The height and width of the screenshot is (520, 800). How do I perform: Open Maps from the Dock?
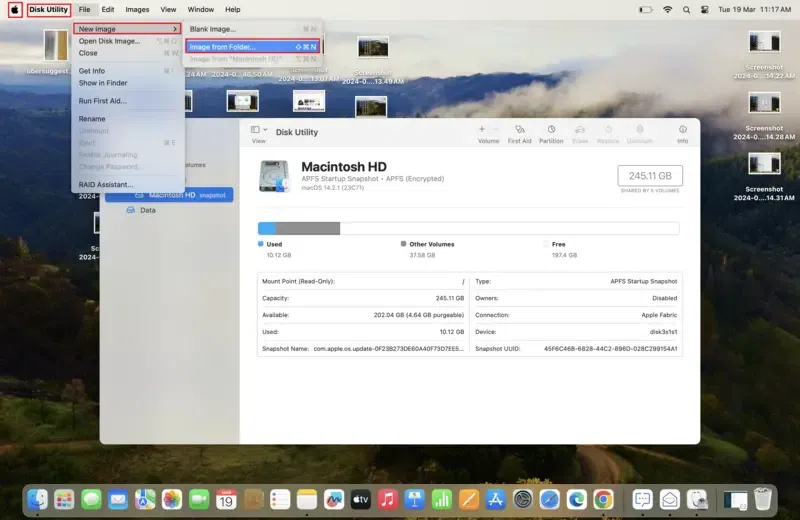tap(145, 500)
